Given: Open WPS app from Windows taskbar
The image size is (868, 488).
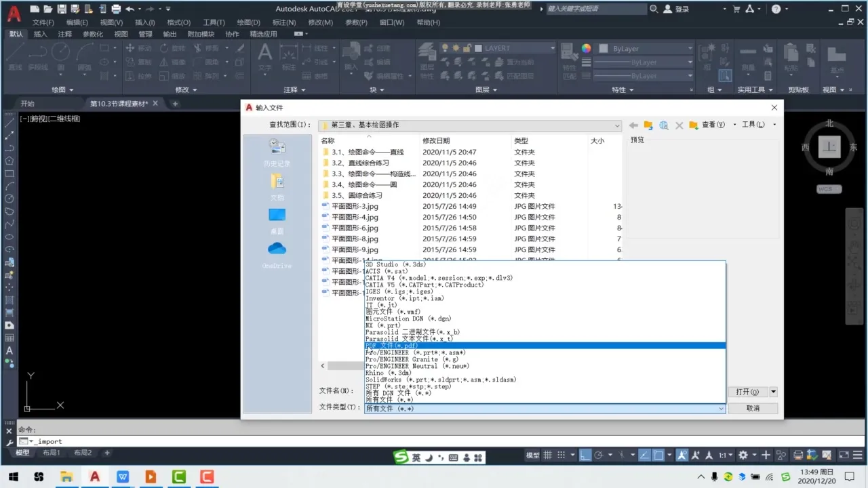Looking at the screenshot, I should tap(123, 476).
